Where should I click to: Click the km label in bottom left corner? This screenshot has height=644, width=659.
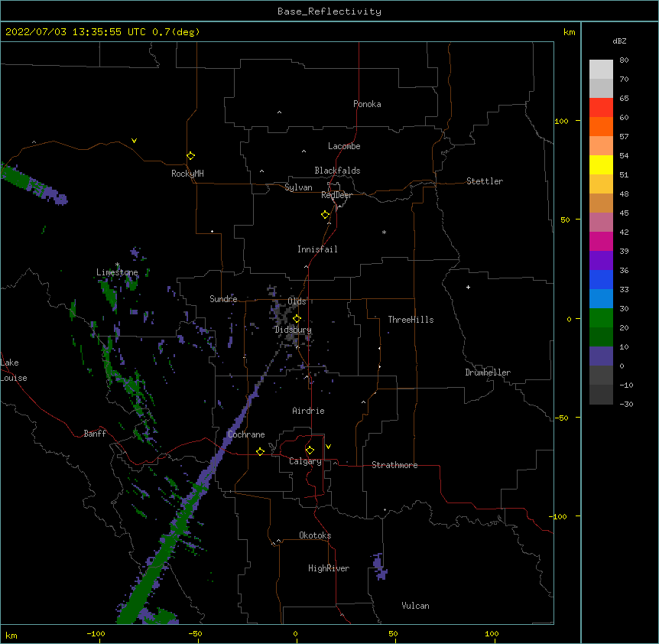tap(11, 635)
